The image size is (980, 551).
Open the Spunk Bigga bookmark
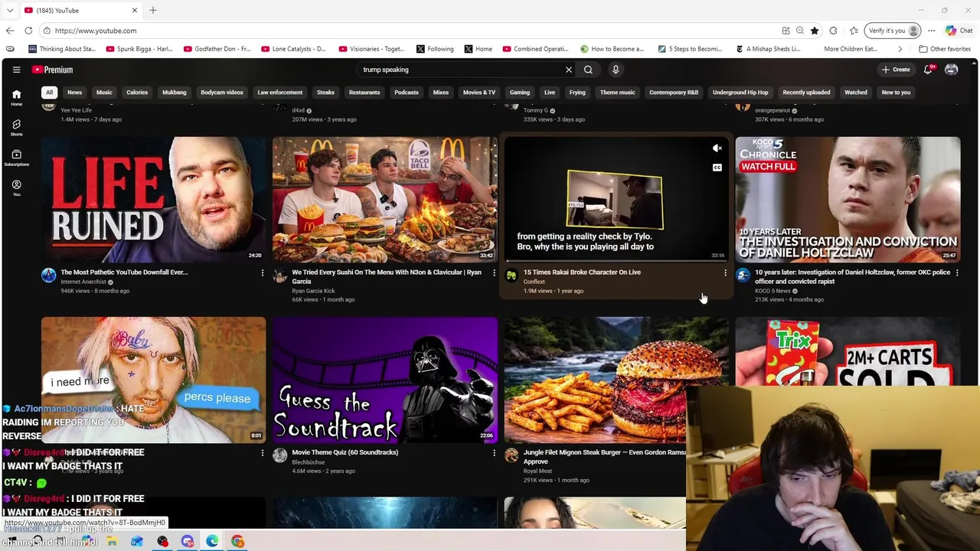pyautogui.click(x=140, y=49)
